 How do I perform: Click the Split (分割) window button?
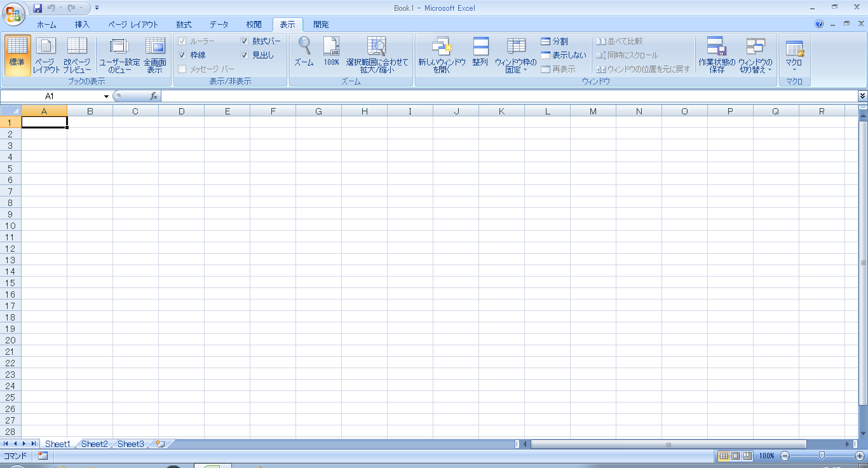(554, 41)
